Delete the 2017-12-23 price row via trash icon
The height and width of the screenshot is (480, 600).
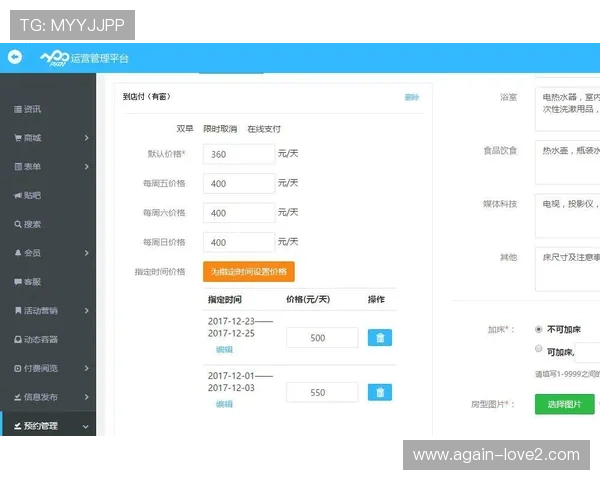click(380, 338)
